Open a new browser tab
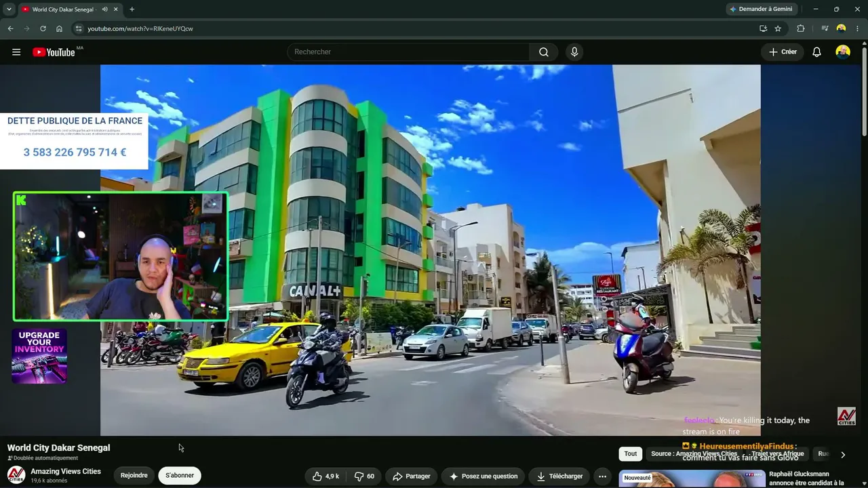The height and width of the screenshot is (488, 868). tap(132, 9)
